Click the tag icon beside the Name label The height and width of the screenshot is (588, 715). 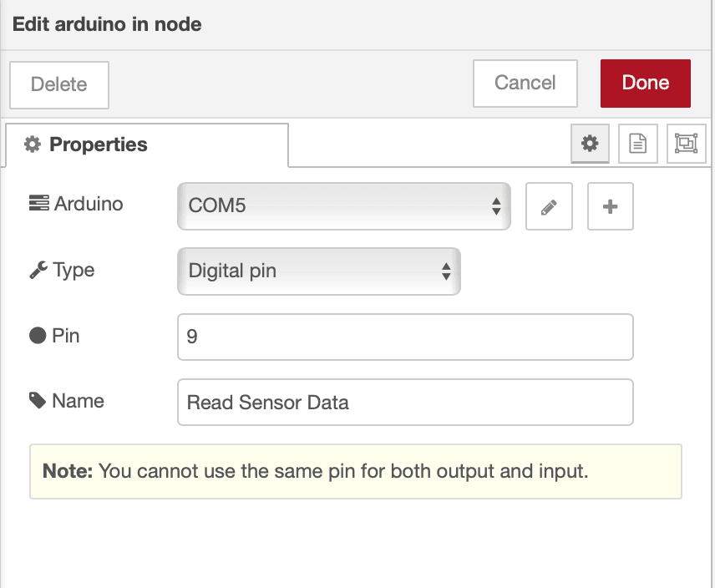[37, 400]
